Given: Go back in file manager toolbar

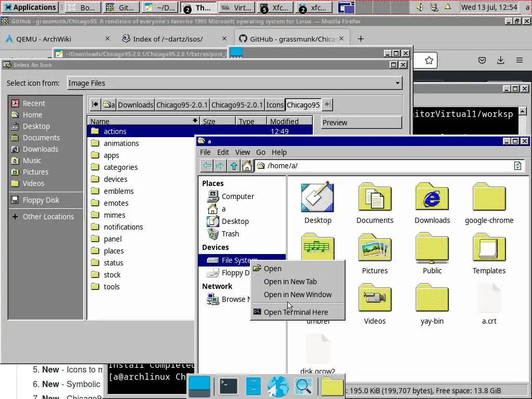Looking at the screenshot, I should (207, 166).
